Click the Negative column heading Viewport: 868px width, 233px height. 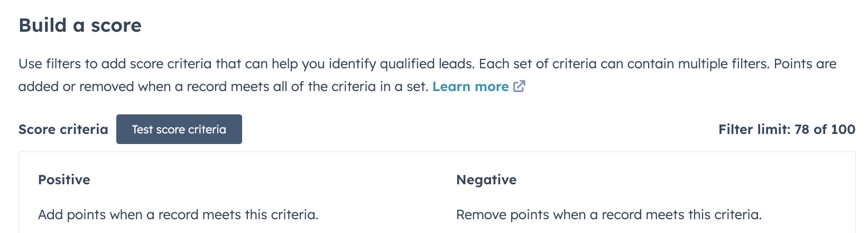pyautogui.click(x=486, y=180)
